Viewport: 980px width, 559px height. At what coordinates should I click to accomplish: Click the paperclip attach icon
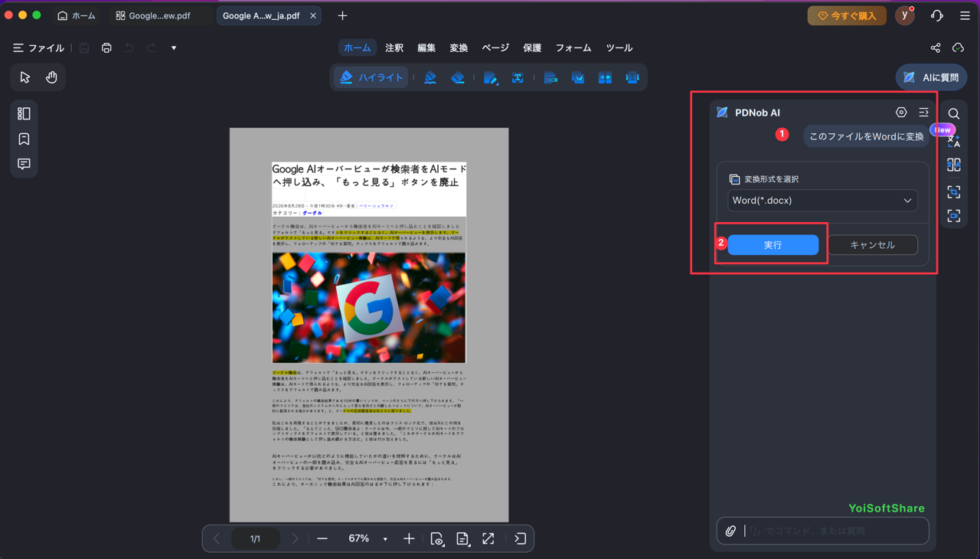click(730, 531)
